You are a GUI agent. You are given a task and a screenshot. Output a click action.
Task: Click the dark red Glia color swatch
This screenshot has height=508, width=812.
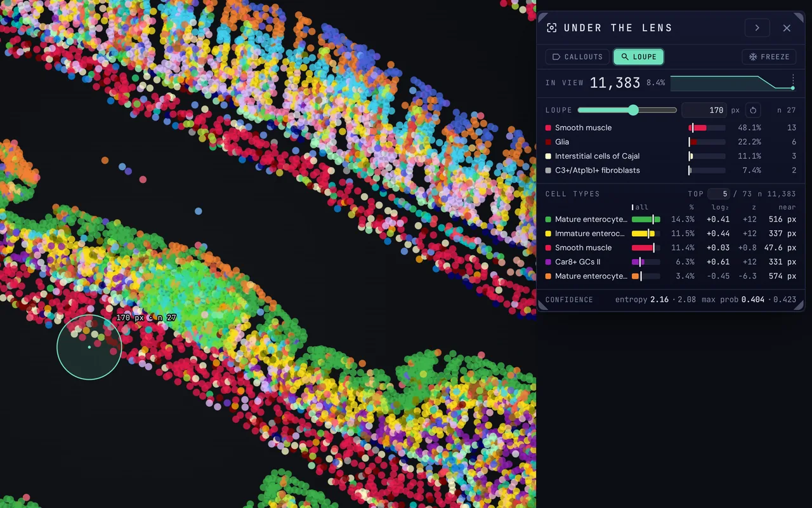(x=548, y=142)
